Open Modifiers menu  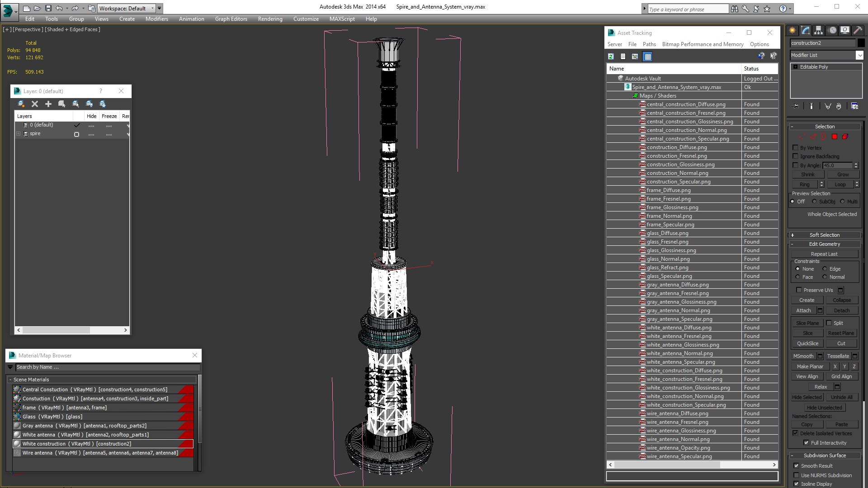156,19
